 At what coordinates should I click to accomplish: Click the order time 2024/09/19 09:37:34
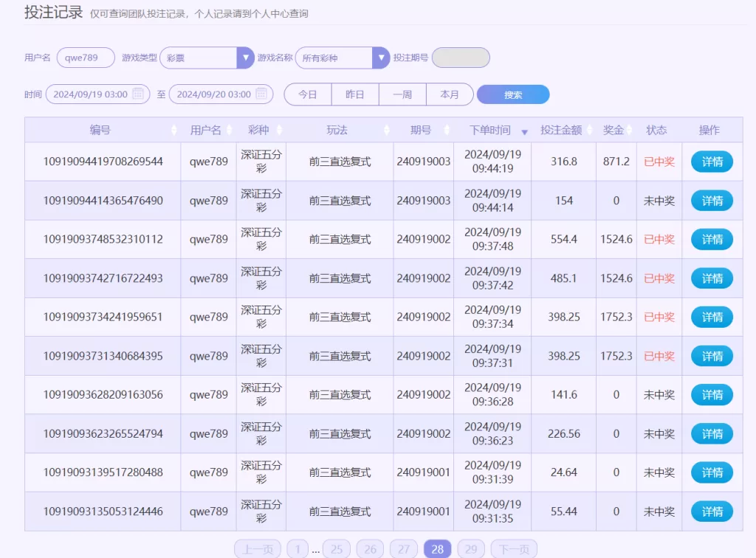(492, 317)
